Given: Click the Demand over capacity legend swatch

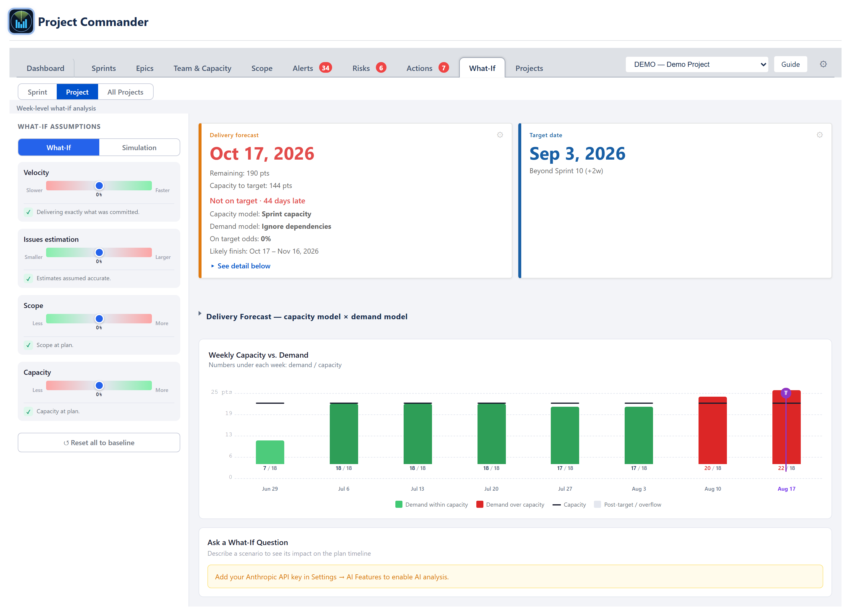Looking at the screenshot, I should [x=480, y=504].
